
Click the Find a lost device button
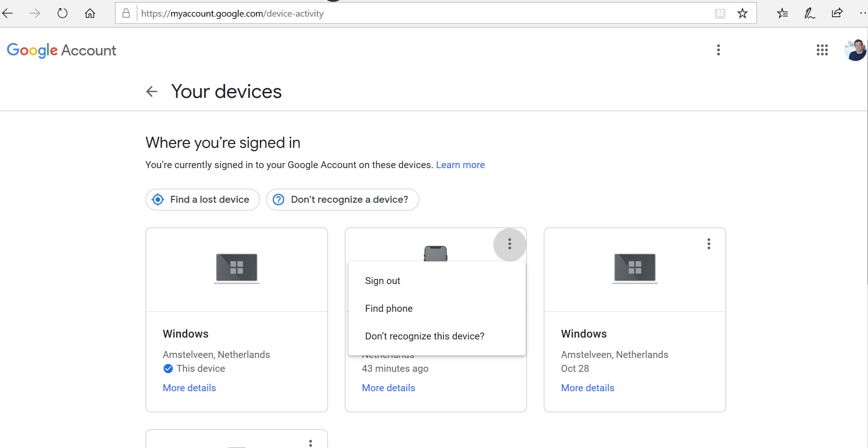point(203,200)
